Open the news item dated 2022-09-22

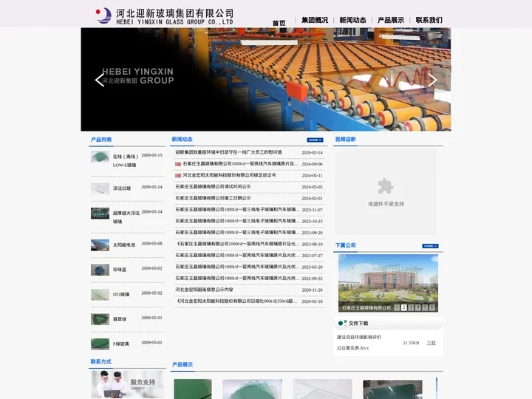pyautogui.click(x=237, y=279)
